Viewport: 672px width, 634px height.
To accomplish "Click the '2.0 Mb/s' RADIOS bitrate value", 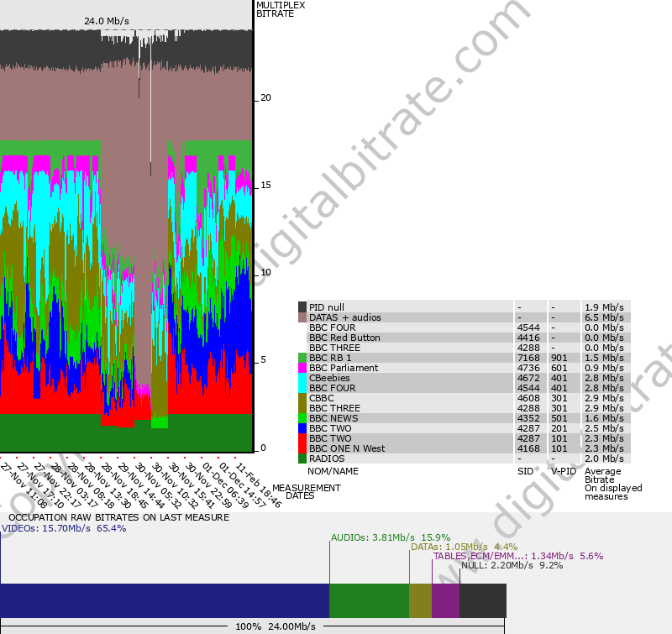I will tap(604, 458).
